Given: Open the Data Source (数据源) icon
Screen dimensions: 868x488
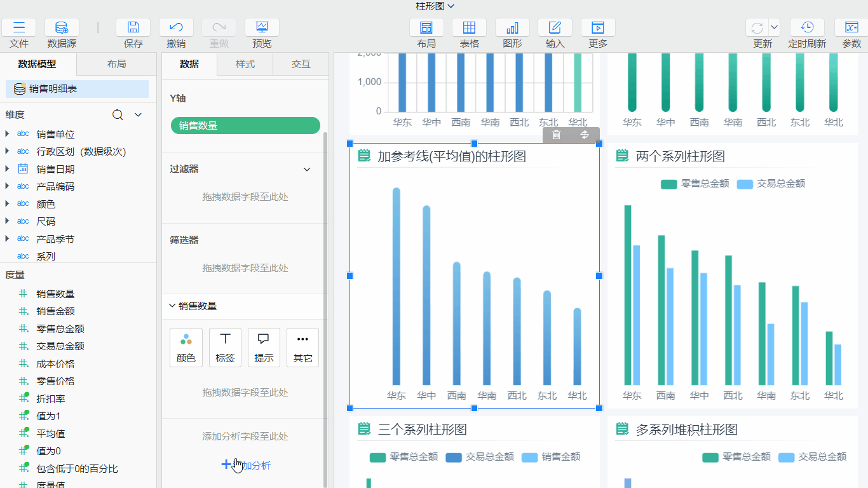Looking at the screenshot, I should click(x=62, y=28).
